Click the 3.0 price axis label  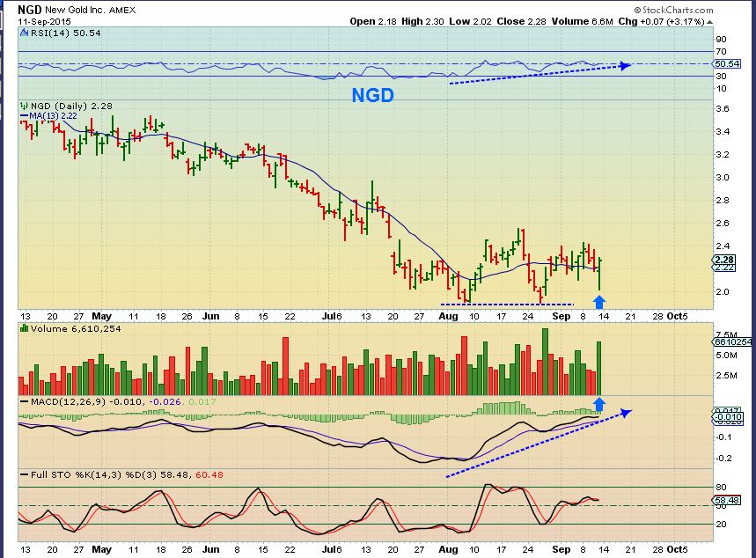coord(723,178)
